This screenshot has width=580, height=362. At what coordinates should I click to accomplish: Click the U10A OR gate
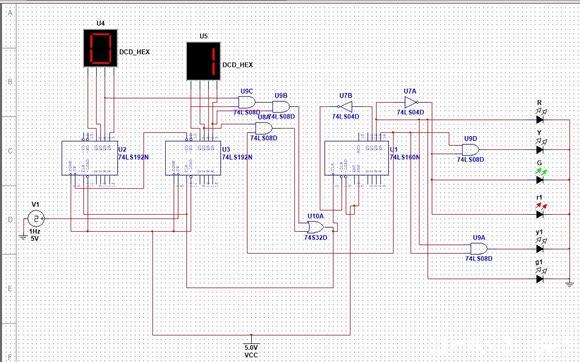pyautogui.click(x=316, y=227)
